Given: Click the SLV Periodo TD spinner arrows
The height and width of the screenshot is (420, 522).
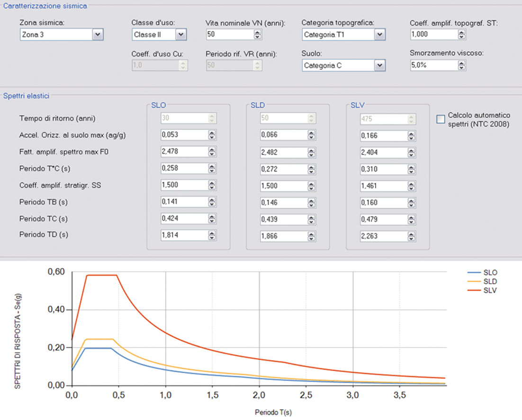Looking at the screenshot, I should pos(412,236).
